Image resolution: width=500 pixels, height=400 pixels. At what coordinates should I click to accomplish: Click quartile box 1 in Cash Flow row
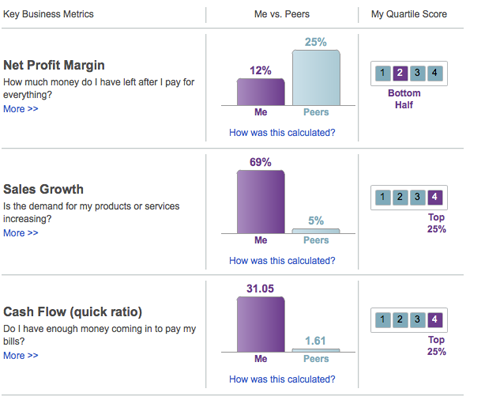[x=383, y=320]
